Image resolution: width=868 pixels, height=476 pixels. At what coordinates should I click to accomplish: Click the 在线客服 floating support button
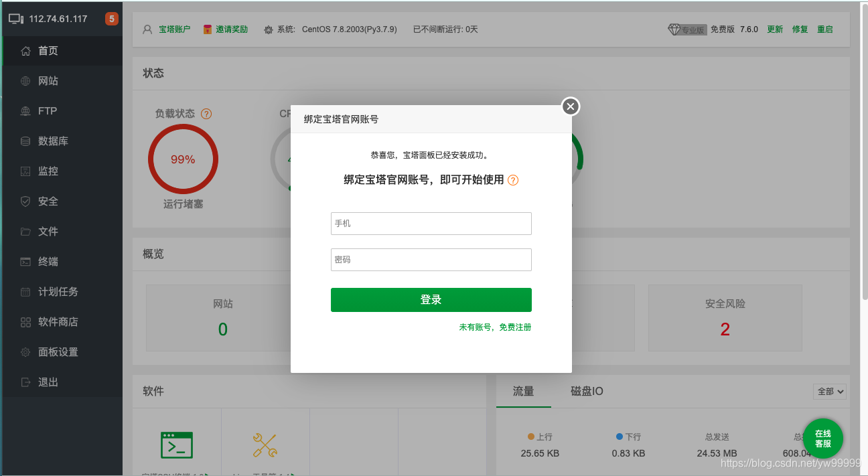(823, 439)
